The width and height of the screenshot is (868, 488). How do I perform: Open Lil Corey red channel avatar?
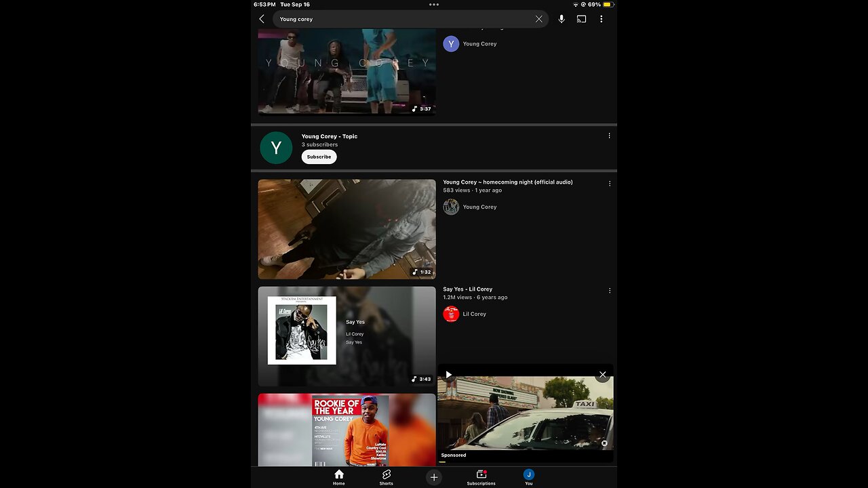click(451, 314)
